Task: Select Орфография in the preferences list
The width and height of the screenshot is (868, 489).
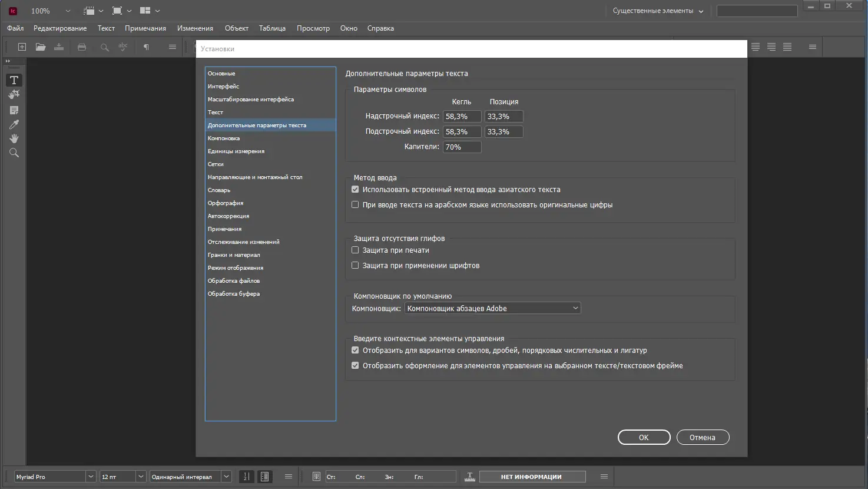Action: (226, 203)
